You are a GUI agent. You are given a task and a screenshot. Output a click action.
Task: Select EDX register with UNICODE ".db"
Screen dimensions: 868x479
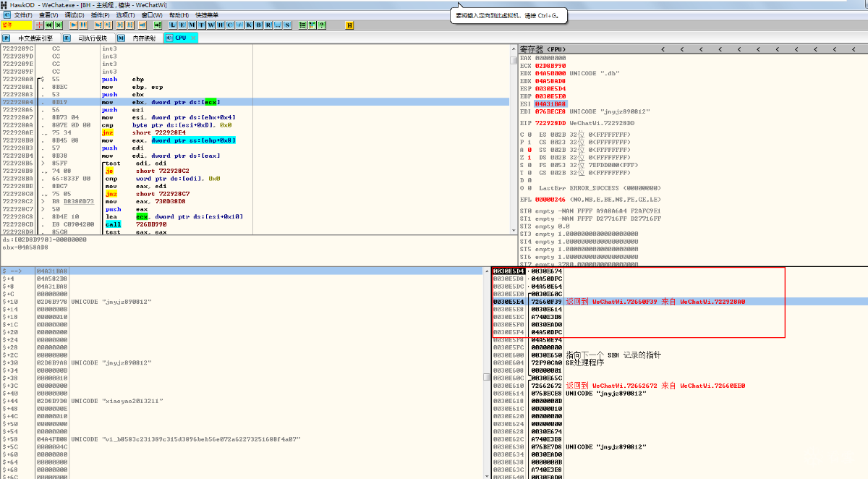coord(570,73)
